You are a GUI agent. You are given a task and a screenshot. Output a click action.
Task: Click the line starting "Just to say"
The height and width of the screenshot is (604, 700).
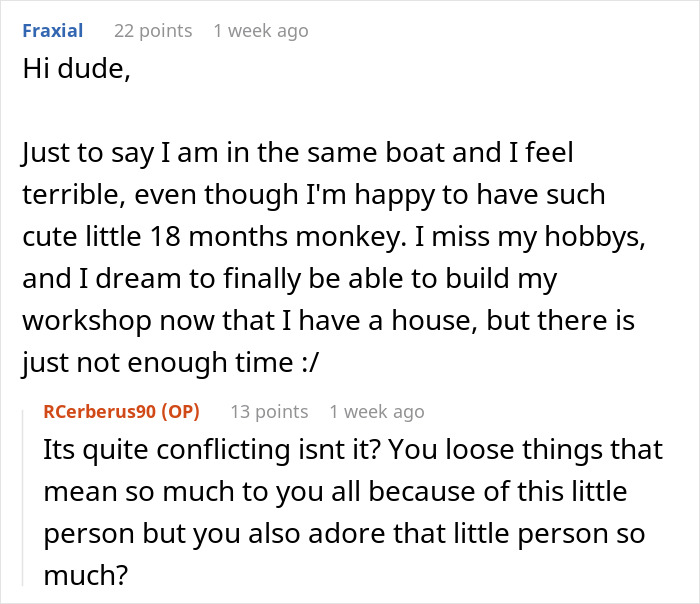click(x=297, y=154)
